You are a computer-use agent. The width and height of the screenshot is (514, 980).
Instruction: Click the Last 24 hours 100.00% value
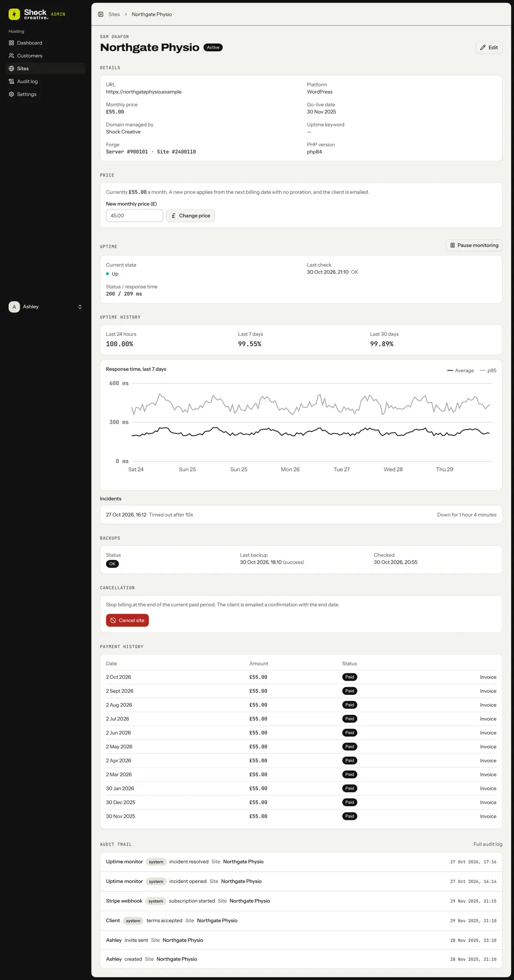click(x=120, y=344)
